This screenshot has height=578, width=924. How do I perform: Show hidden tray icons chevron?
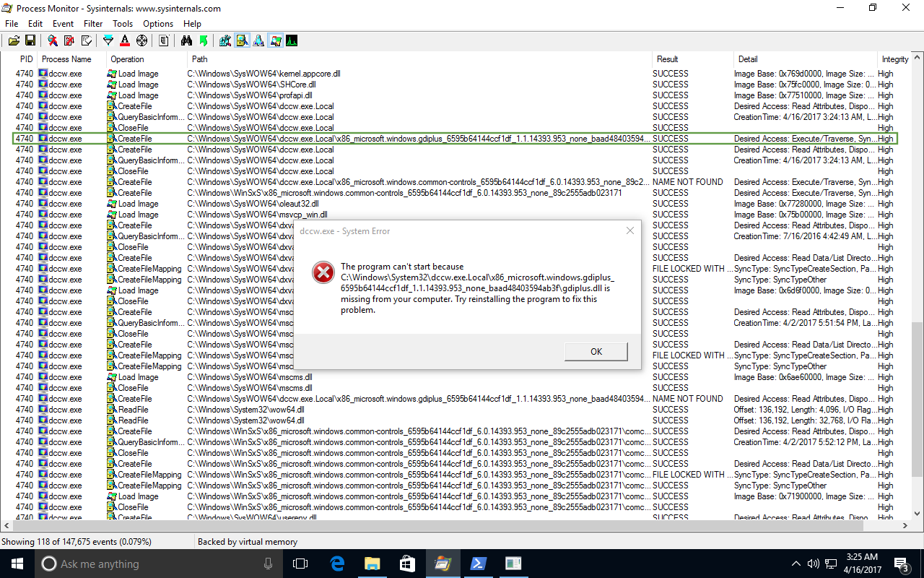tap(796, 564)
